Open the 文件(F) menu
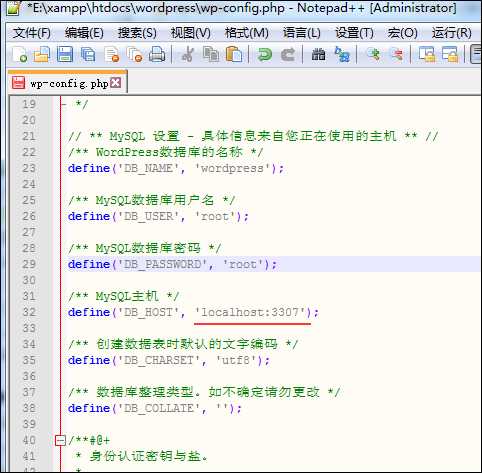 coord(32,33)
